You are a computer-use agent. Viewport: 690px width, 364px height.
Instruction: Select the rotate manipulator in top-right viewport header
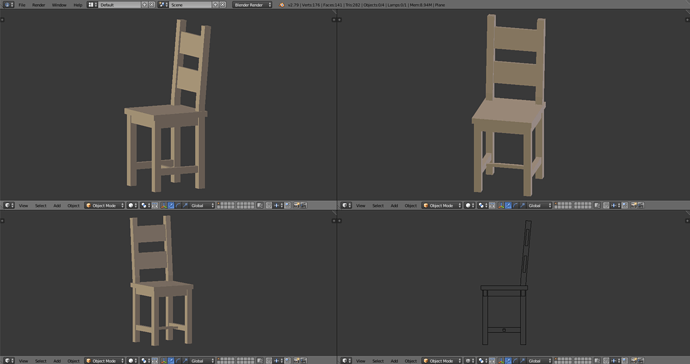point(515,205)
